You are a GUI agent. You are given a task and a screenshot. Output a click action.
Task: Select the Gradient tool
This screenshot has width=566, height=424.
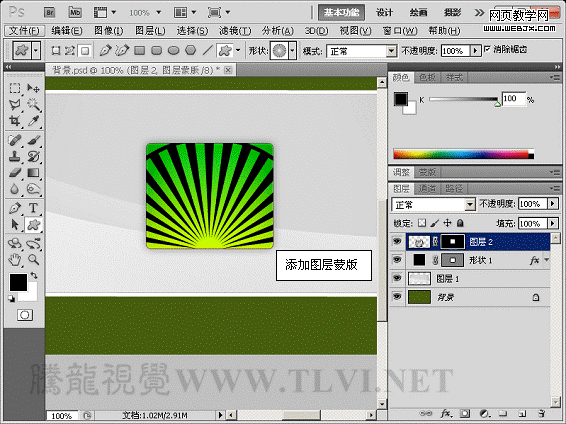[34, 172]
